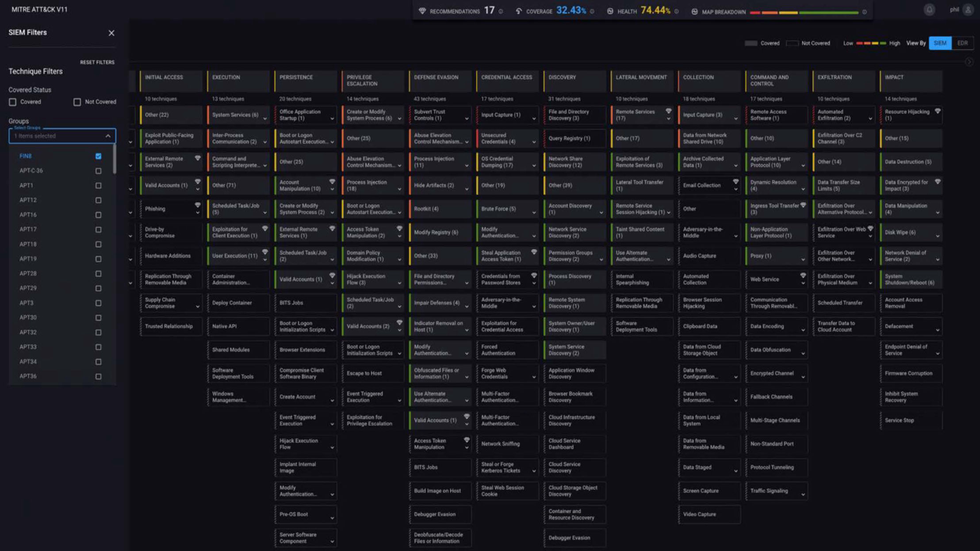Check the APT-C-36 group checkbox
The image size is (980, 551).
click(98, 171)
